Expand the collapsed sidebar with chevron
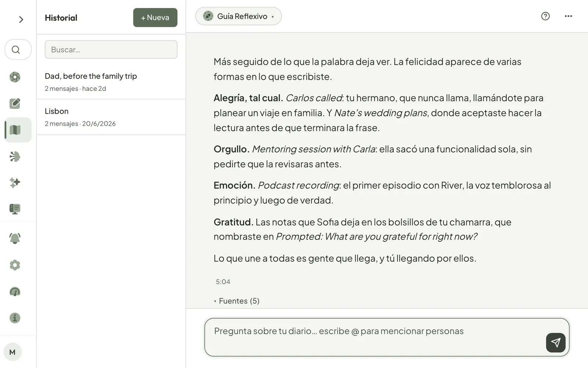This screenshot has height=368, width=588. point(21,20)
